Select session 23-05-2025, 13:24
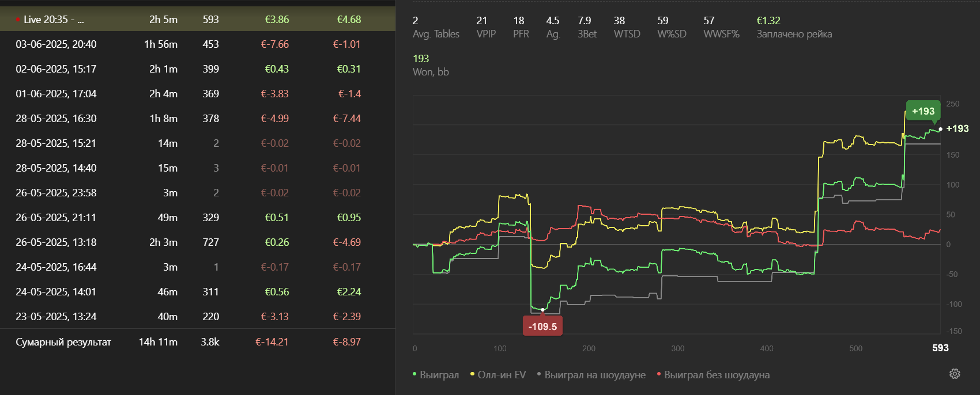The height and width of the screenshot is (395, 980). pos(198,316)
